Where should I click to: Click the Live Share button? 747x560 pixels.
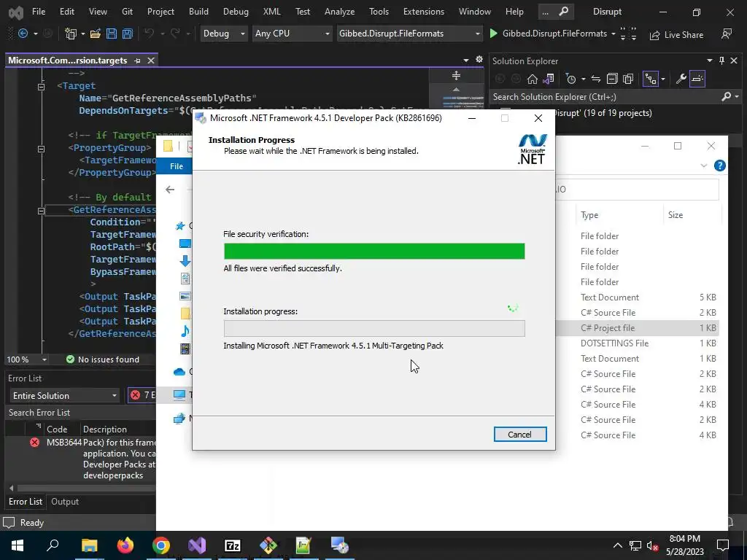(676, 35)
